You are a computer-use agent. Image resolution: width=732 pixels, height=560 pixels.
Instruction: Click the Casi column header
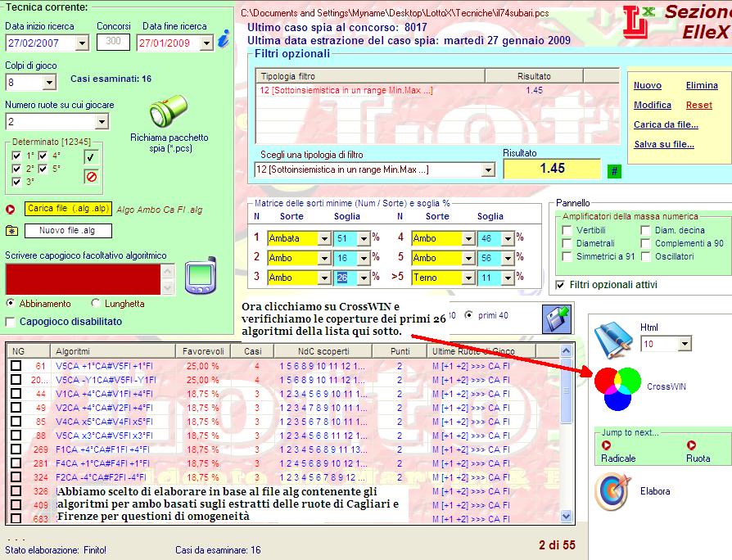[x=252, y=351]
